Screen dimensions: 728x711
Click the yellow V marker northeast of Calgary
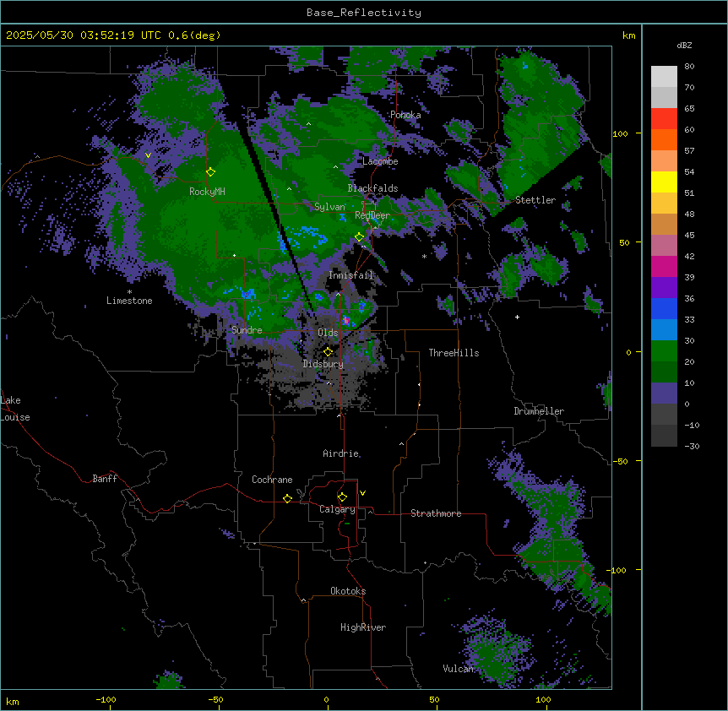click(x=362, y=493)
